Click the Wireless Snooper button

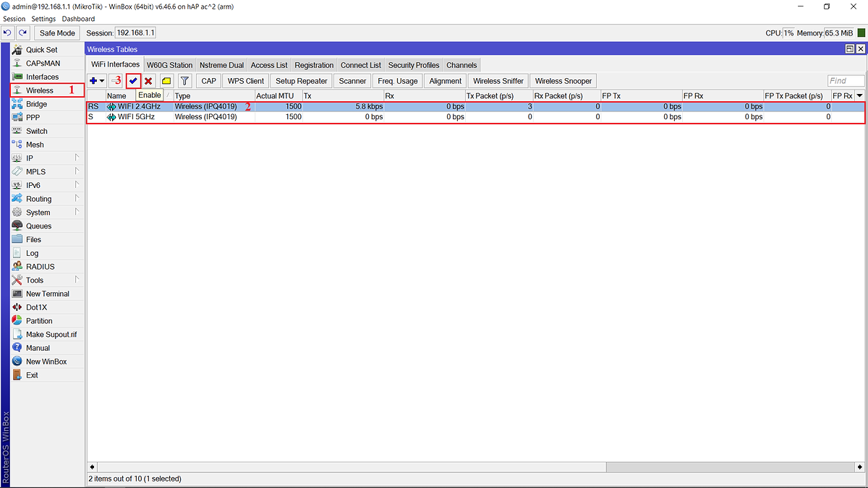(x=563, y=81)
